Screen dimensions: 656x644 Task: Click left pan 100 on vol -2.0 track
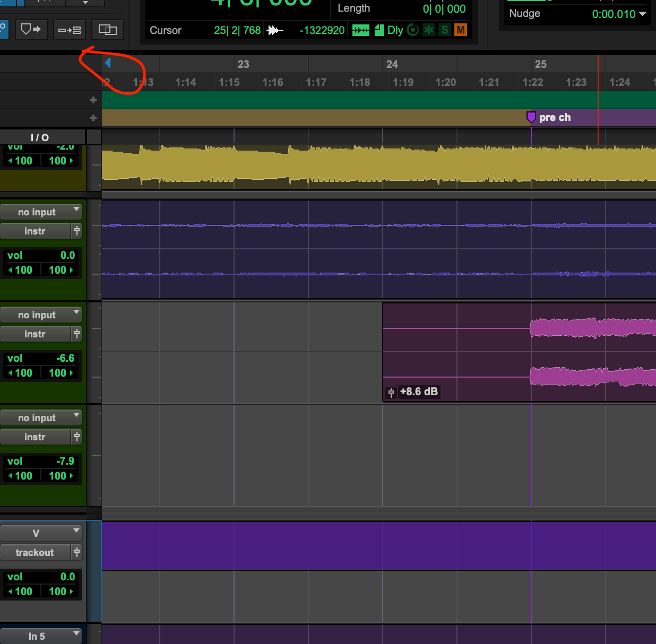[21, 161]
